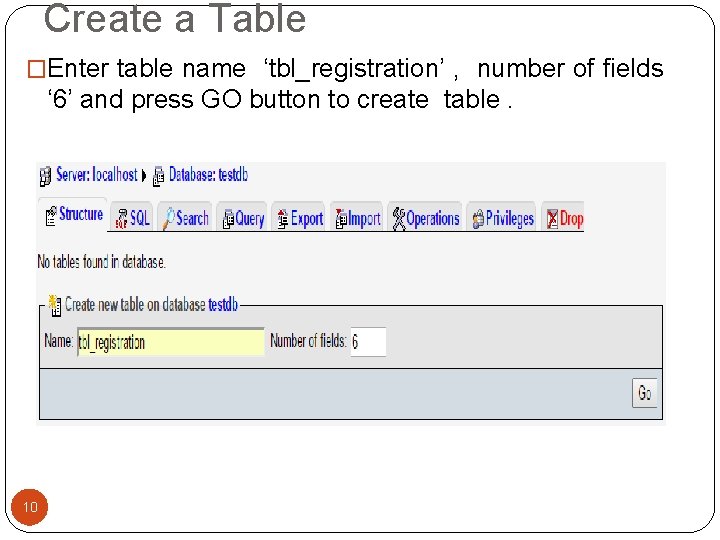Click the slide number 10 badge
This screenshot has width=720, height=540.
29,507
